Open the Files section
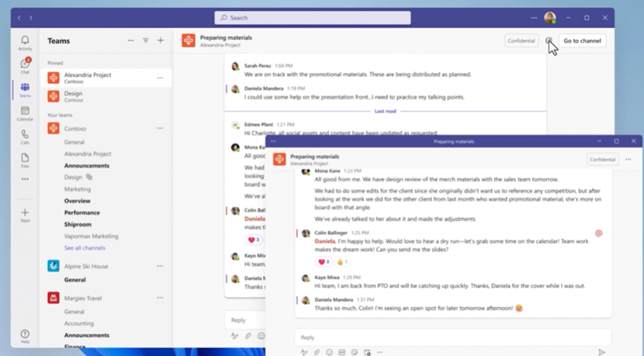This screenshot has width=644, height=356. (25, 161)
